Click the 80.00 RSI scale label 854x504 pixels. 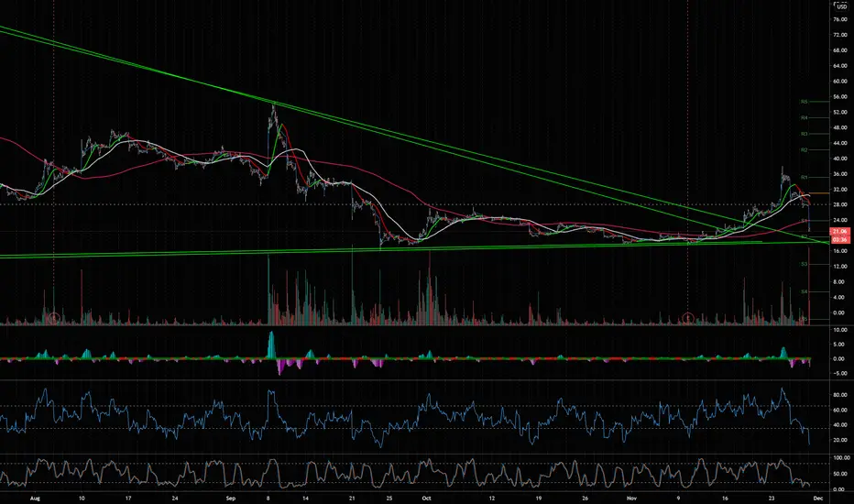(840, 395)
